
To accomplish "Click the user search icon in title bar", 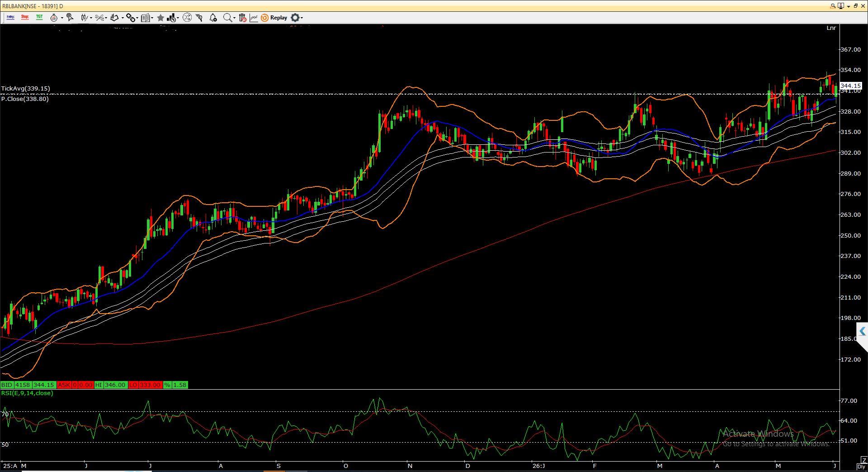I will [x=833, y=6].
